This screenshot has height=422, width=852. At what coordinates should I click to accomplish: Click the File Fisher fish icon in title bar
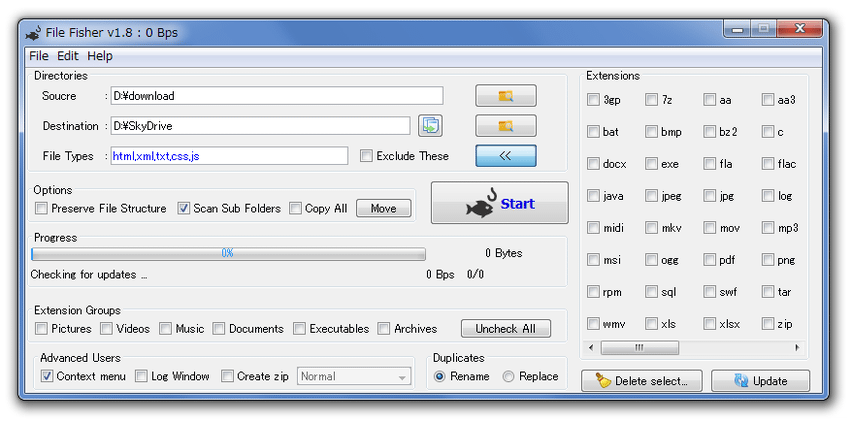[34, 33]
